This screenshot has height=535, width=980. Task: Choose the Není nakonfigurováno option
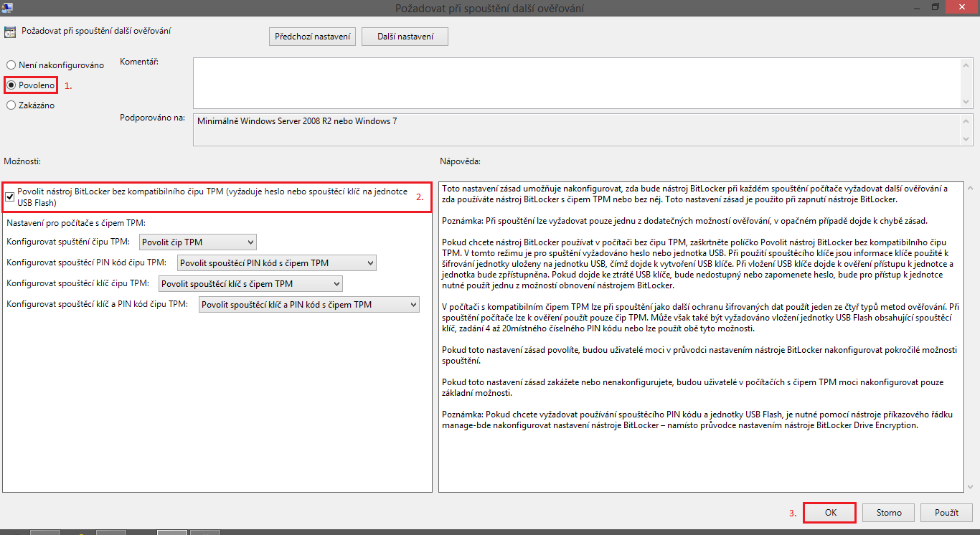click(x=11, y=65)
